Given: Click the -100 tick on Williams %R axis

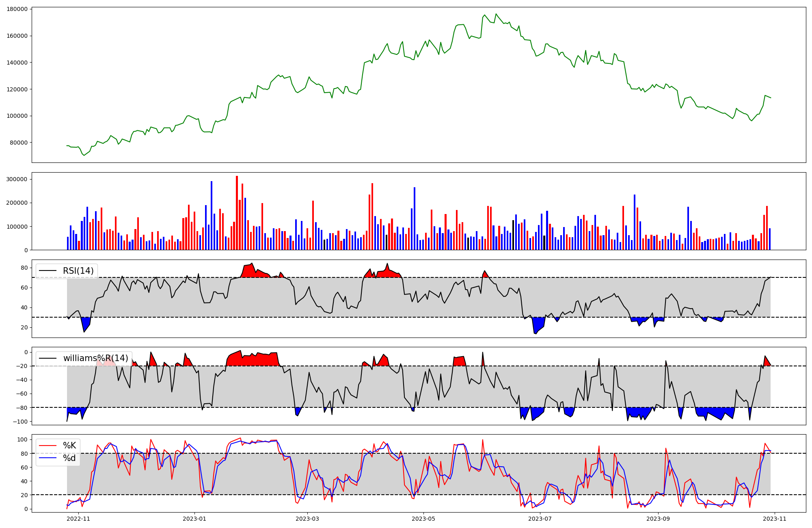Looking at the screenshot, I should tap(20, 422).
